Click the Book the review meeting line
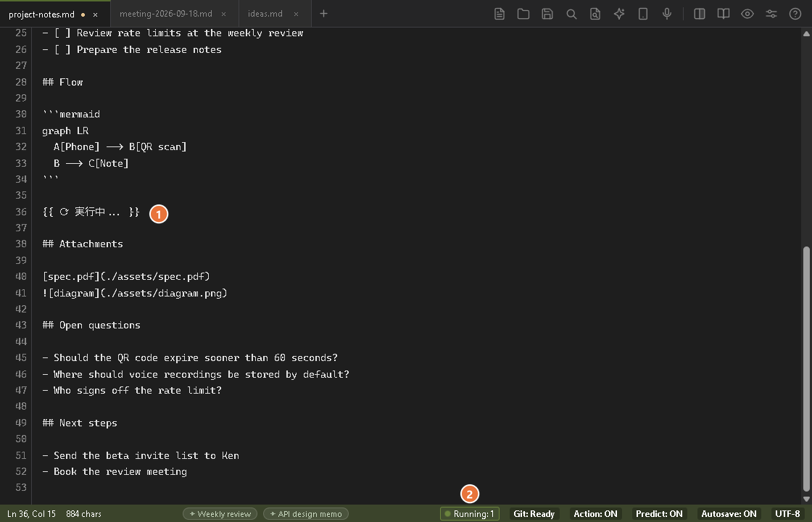812x522 pixels. pyautogui.click(x=115, y=471)
